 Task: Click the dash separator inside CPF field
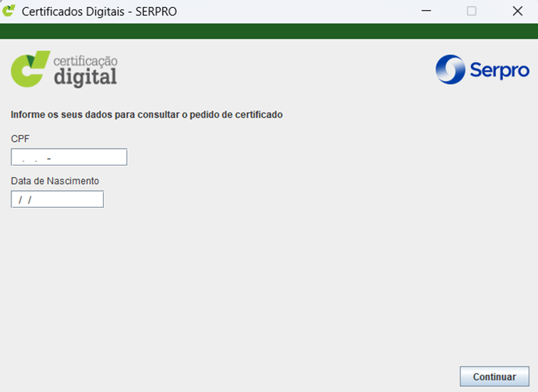(x=49, y=158)
